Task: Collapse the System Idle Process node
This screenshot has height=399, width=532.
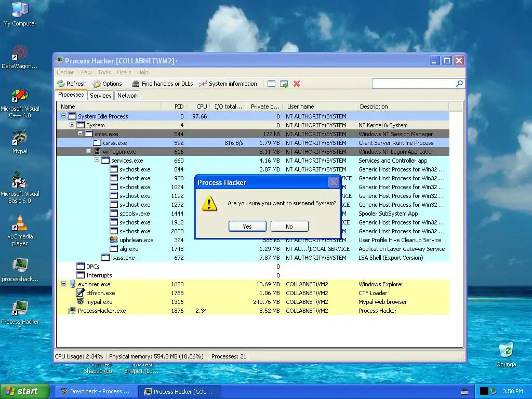Action: coord(63,116)
